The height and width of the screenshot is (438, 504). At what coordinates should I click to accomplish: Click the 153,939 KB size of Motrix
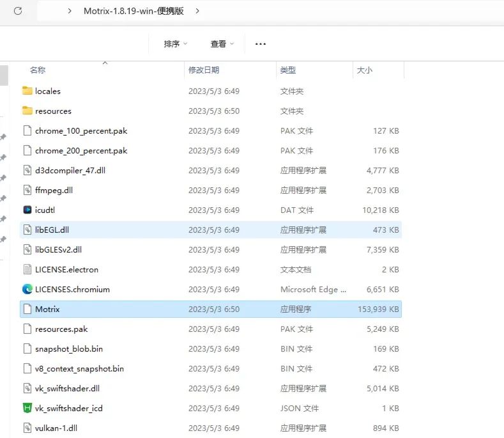tap(378, 309)
